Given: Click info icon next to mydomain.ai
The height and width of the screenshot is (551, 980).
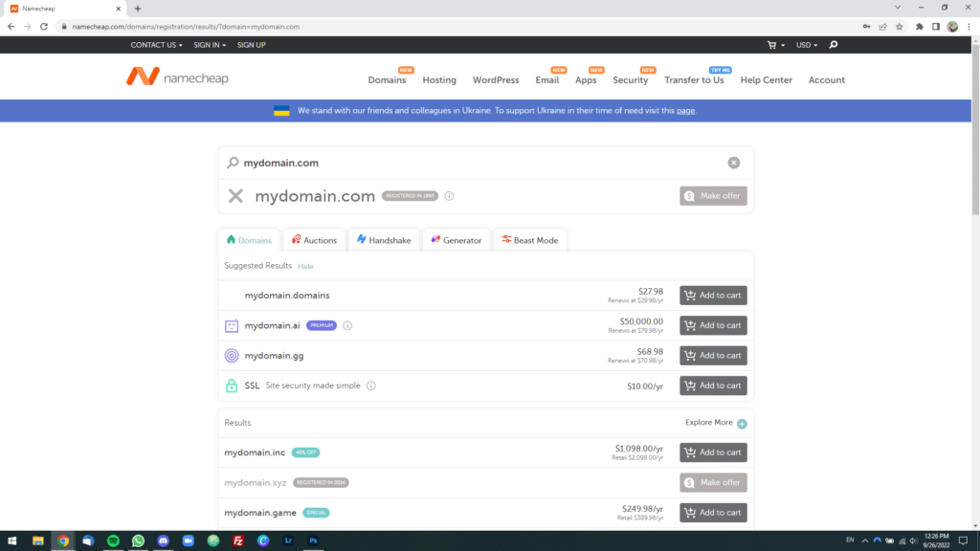Looking at the screenshot, I should tap(347, 325).
